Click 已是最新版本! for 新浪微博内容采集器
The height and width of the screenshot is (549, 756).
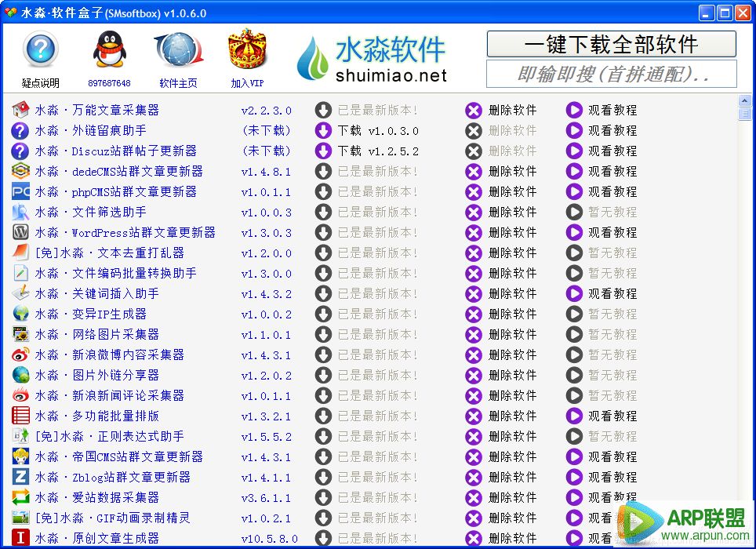pos(377,354)
